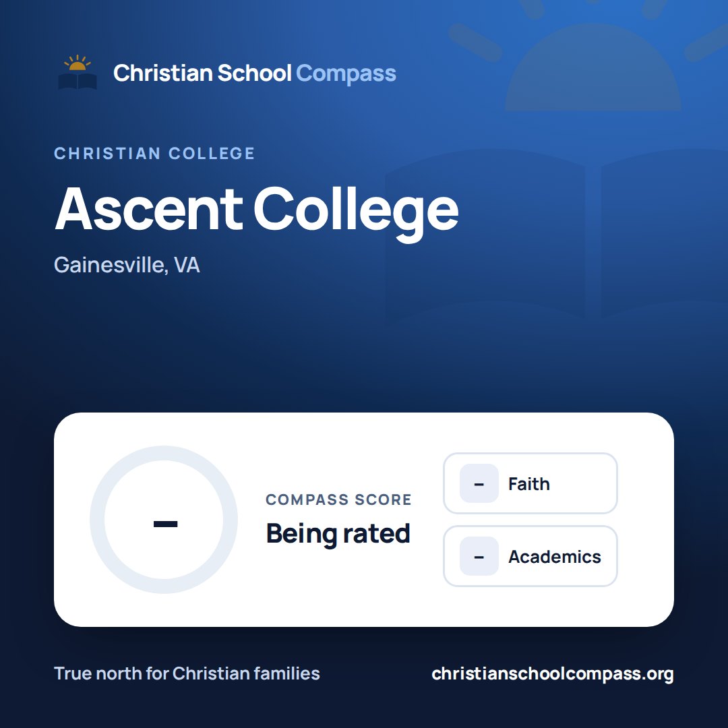Click the Compass Score circular ring
Image resolution: width=728 pixels, height=728 pixels.
(x=164, y=520)
